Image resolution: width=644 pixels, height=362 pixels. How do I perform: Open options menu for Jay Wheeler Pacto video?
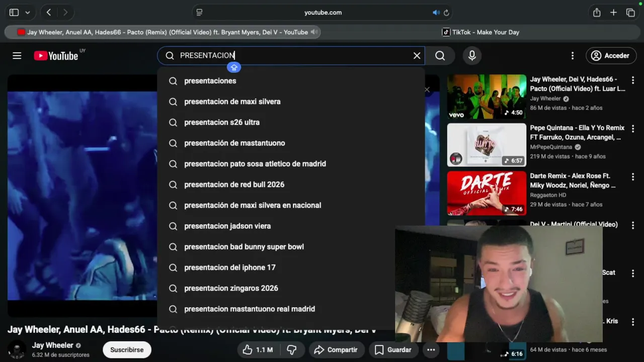pos(633,80)
